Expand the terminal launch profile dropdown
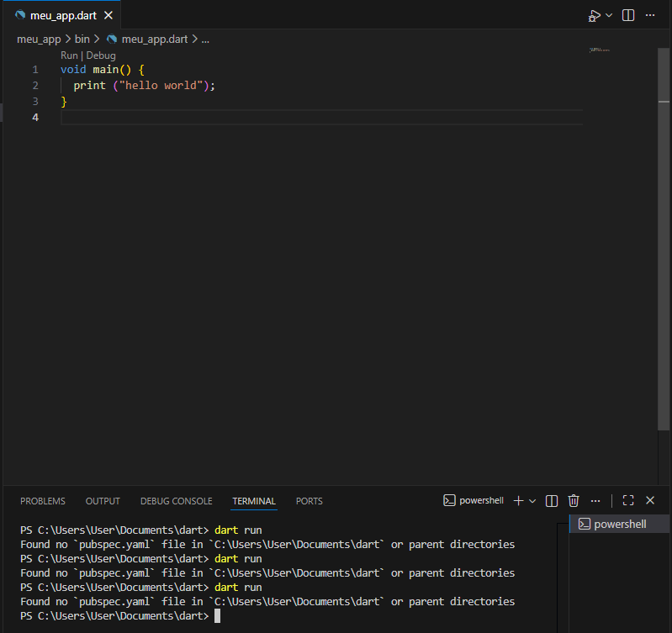 point(532,500)
